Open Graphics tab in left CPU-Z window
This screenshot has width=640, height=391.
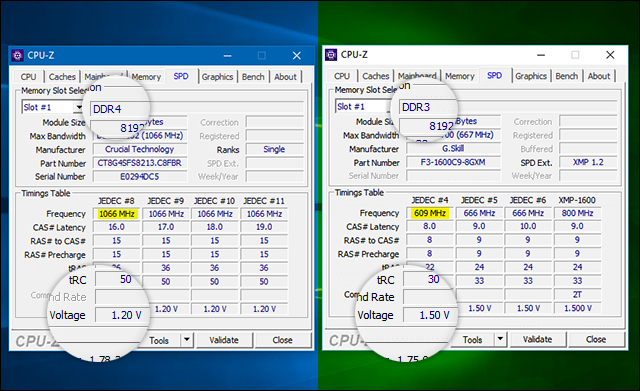point(217,77)
